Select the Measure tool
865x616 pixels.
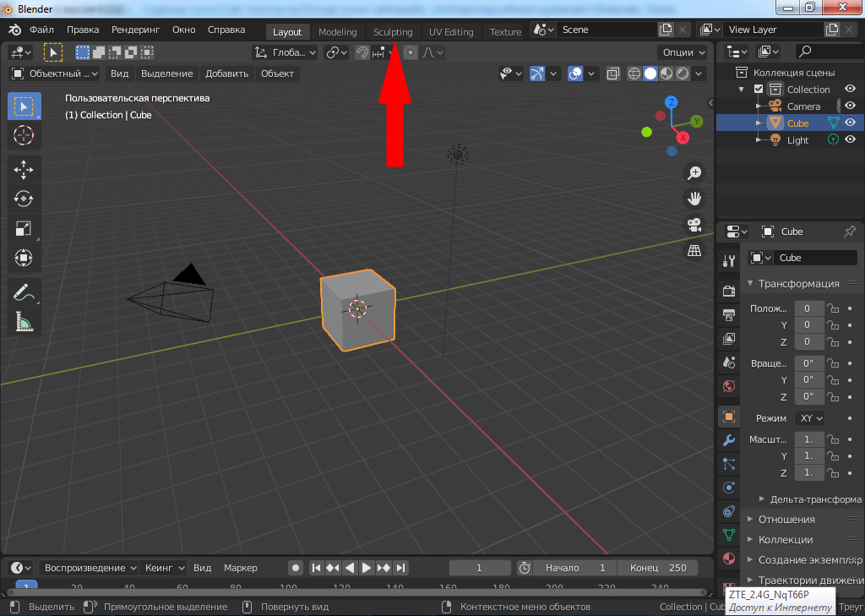tap(24, 322)
